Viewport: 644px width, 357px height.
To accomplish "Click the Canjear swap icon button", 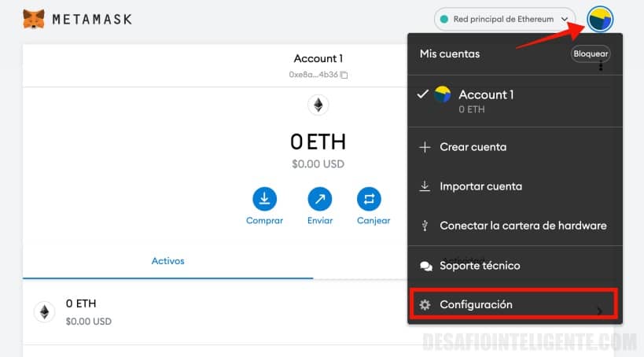I will pyautogui.click(x=369, y=199).
